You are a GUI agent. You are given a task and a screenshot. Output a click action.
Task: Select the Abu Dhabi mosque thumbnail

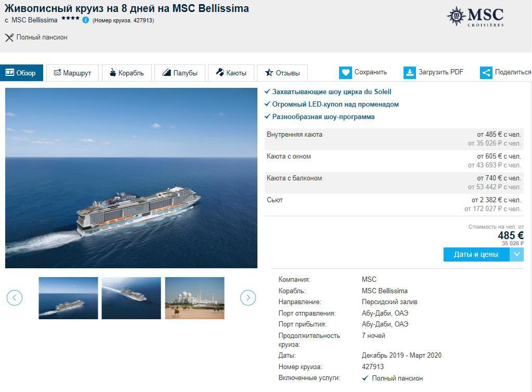[194, 298]
